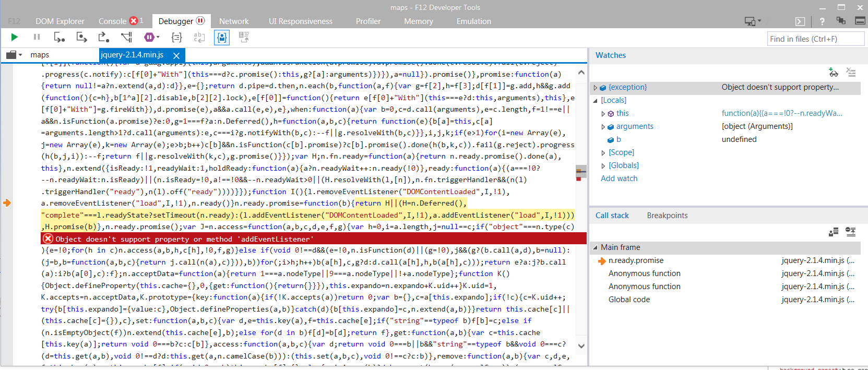
Task: Click the F12 label at top left
Action: tap(14, 21)
